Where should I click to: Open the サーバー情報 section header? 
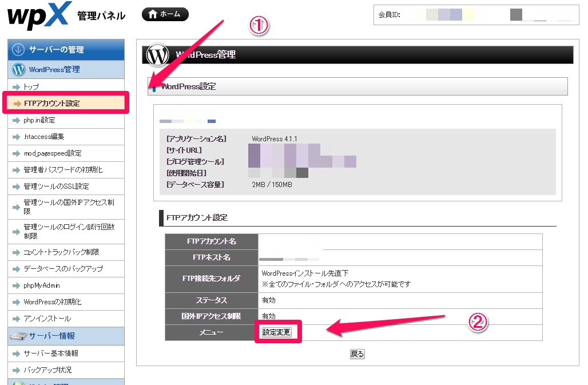click(x=66, y=336)
